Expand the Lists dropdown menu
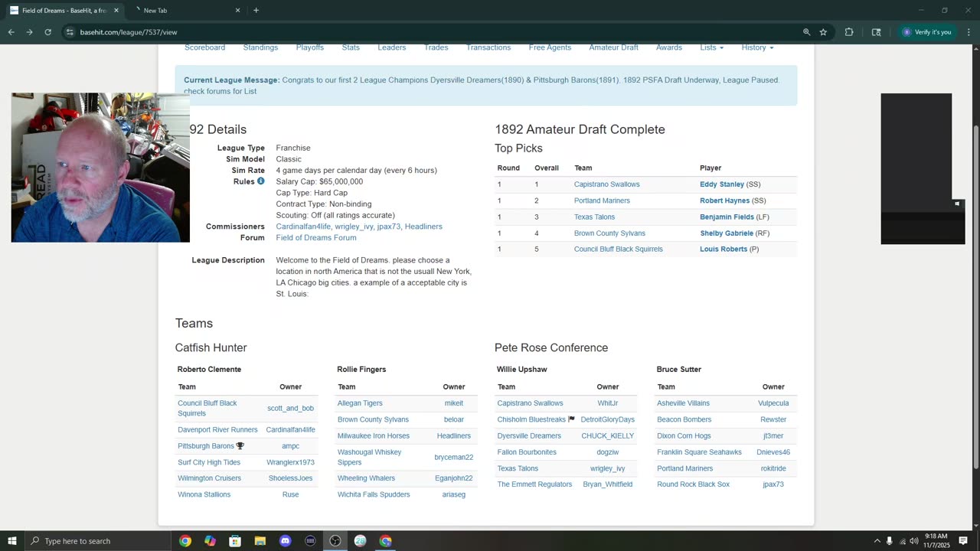The height and width of the screenshot is (551, 980). pyautogui.click(x=711, y=47)
